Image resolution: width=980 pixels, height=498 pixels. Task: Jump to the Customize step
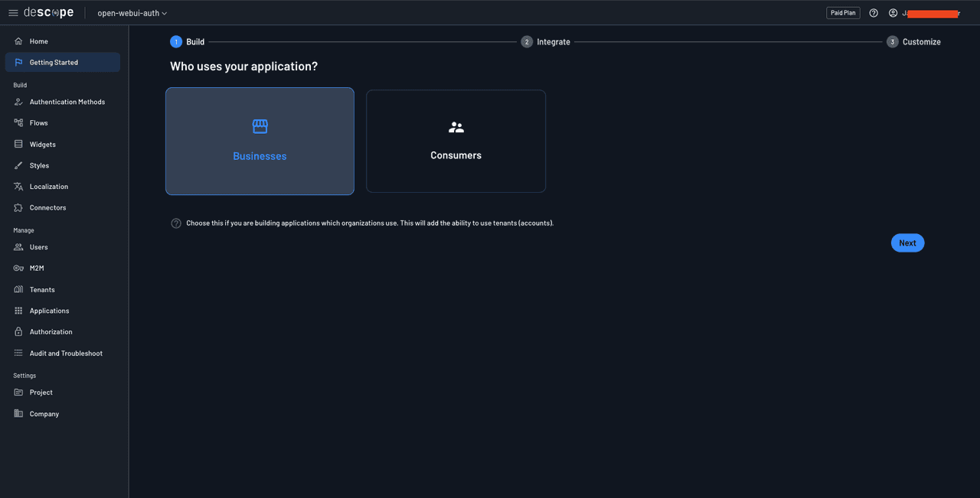pyautogui.click(x=913, y=42)
